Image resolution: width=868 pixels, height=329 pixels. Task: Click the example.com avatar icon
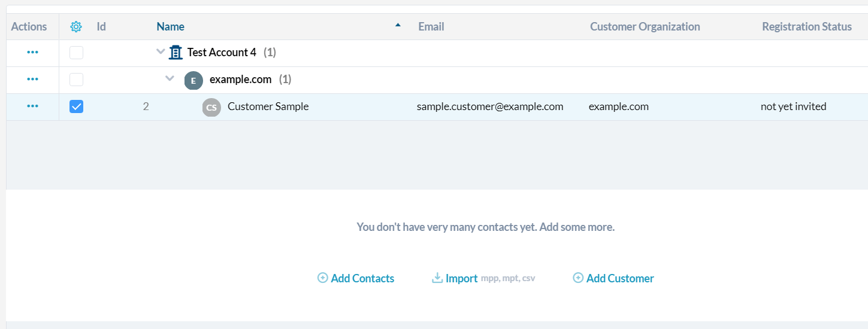[193, 80]
